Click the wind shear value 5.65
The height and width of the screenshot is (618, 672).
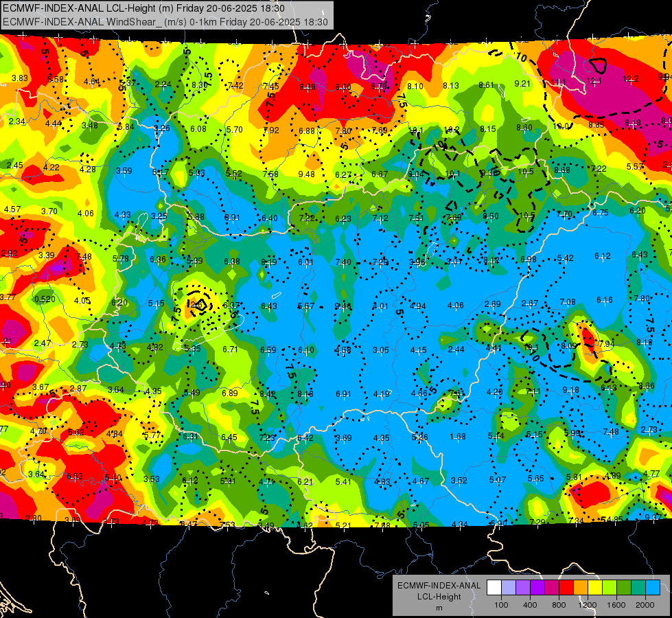tap(535, 478)
